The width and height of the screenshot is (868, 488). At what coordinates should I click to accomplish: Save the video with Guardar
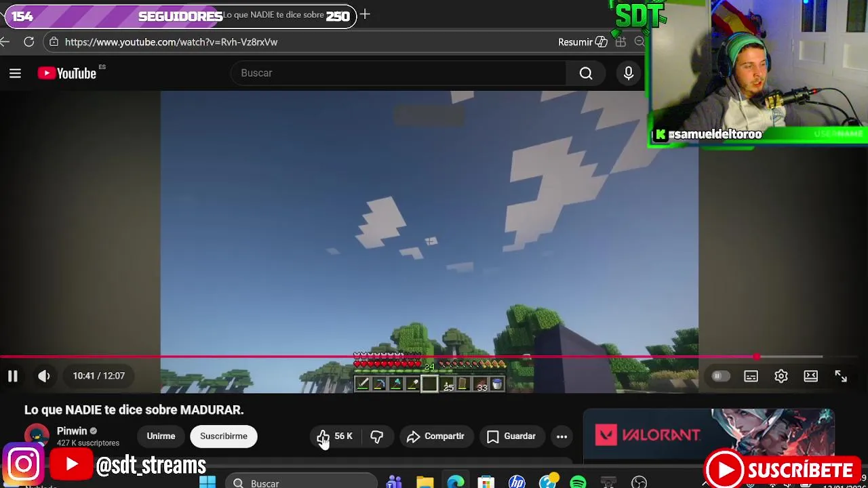click(x=511, y=436)
